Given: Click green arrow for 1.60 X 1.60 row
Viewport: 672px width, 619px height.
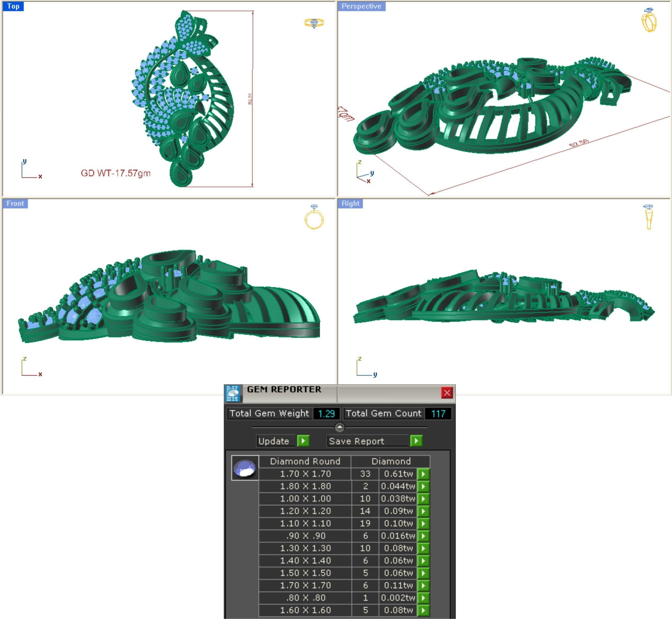Looking at the screenshot, I should 424,610.
